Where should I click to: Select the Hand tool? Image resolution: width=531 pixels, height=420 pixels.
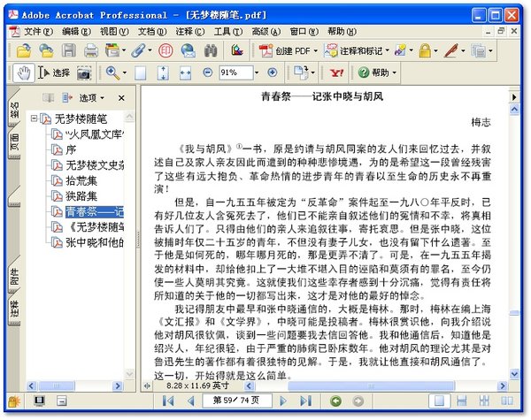24,73
